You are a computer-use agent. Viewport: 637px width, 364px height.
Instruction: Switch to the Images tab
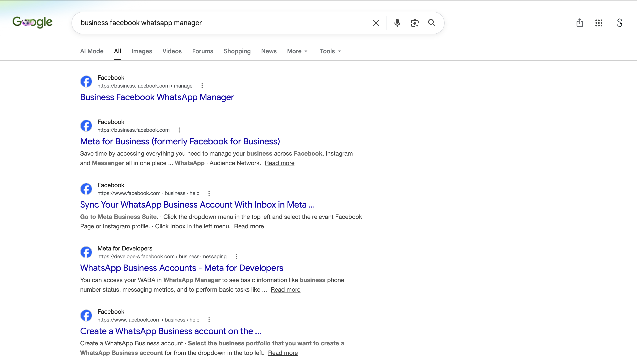point(142,51)
